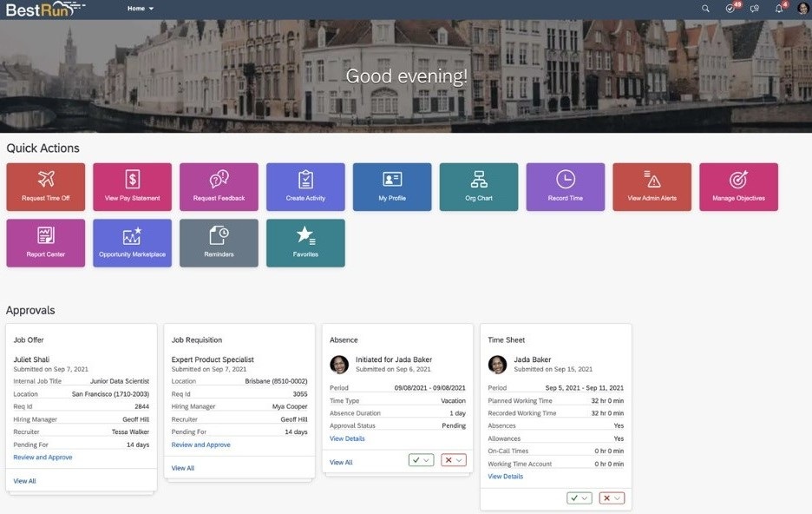Approve Jada Baker's Time Sheet with the checkmark button
812x514 pixels.
click(580, 498)
